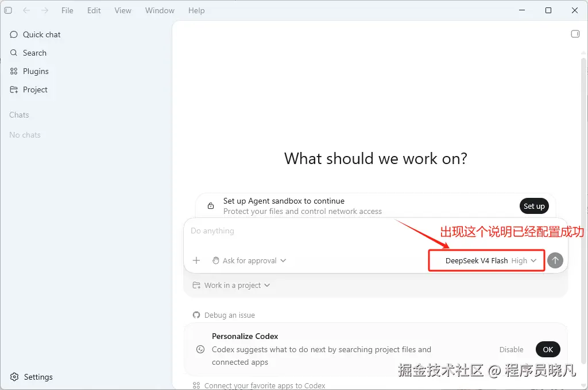Click the clock icon beside Personalize Codex
588x390 pixels.
coord(200,349)
